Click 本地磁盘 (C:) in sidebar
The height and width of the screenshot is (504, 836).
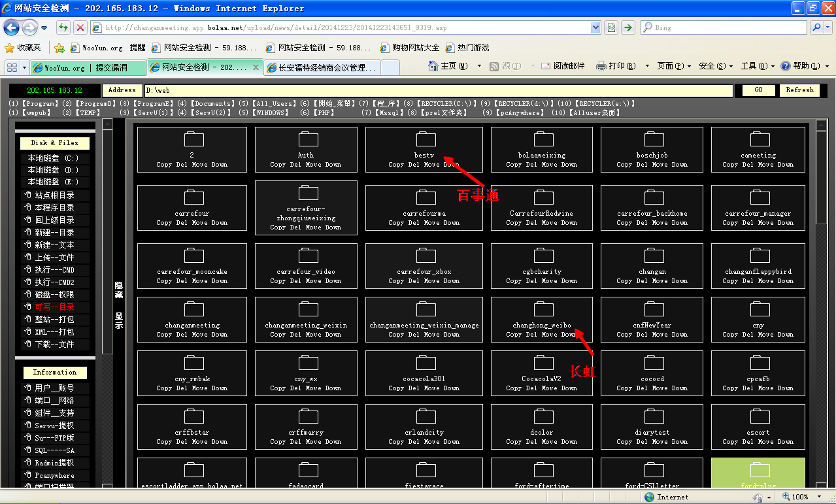tap(53, 158)
